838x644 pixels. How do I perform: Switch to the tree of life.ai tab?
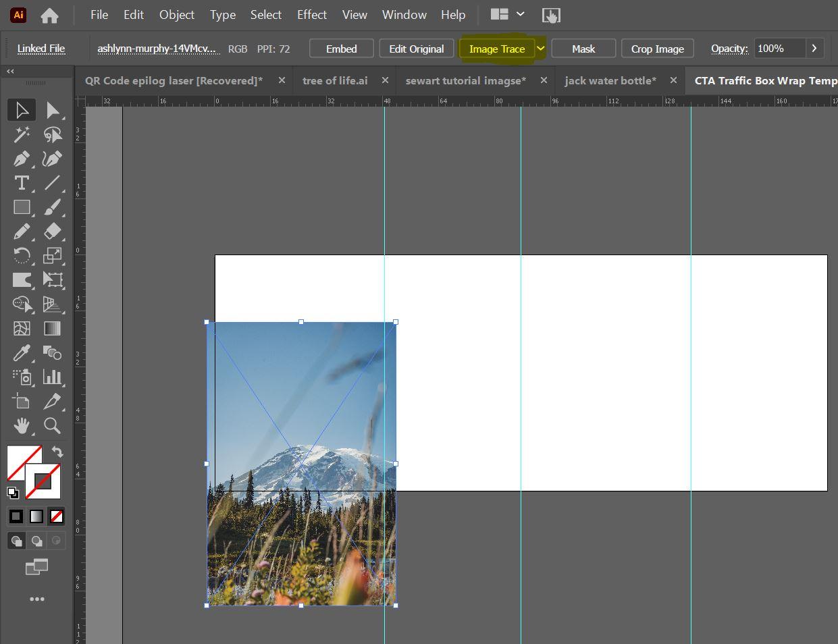pyautogui.click(x=335, y=80)
